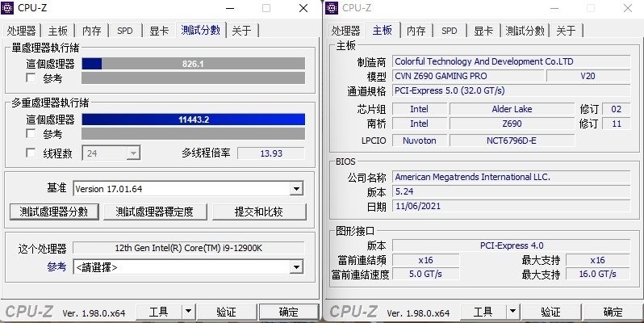Screen dimensions: 644x323
Task: Switch to 处理器 tab in right window
Action: (346, 31)
